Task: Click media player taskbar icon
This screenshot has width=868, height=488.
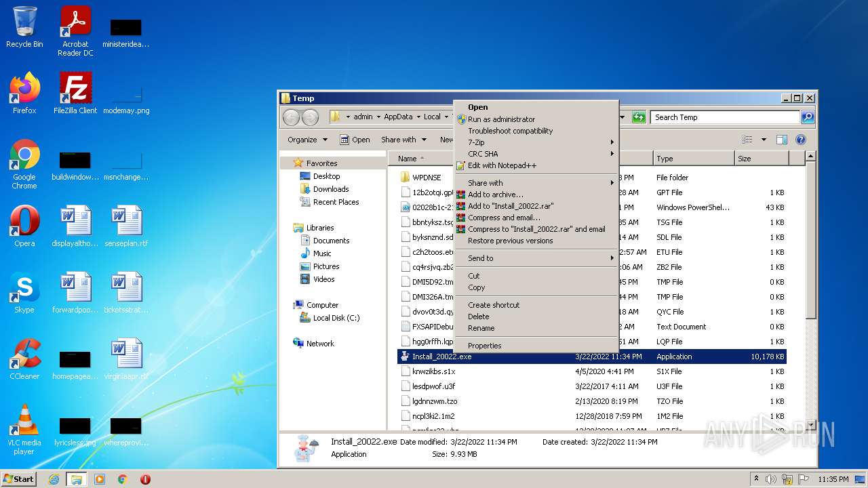Action: click(x=100, y=479)
